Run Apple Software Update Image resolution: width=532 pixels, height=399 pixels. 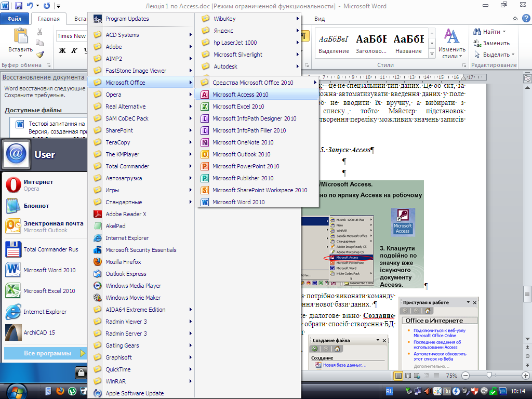point(141,393)
